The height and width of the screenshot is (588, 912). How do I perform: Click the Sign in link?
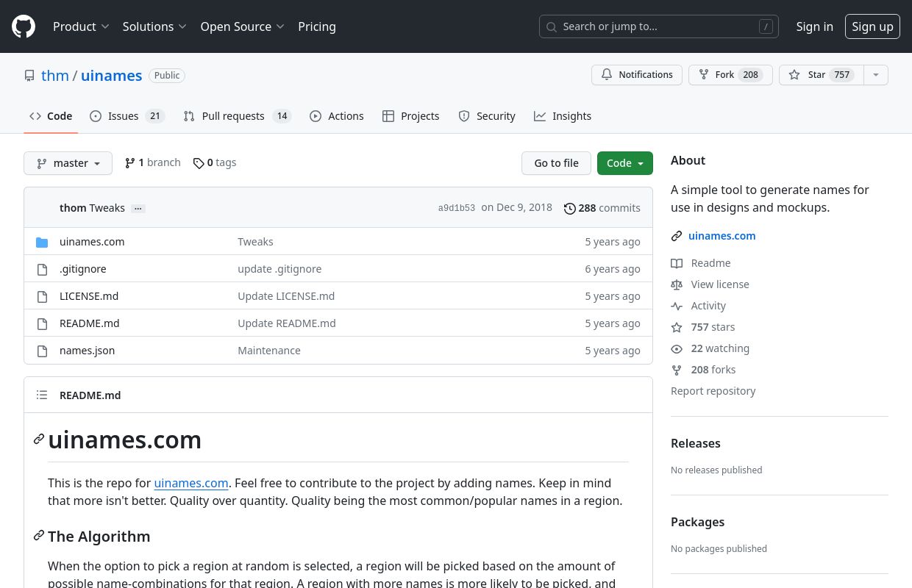click(814, 26)
